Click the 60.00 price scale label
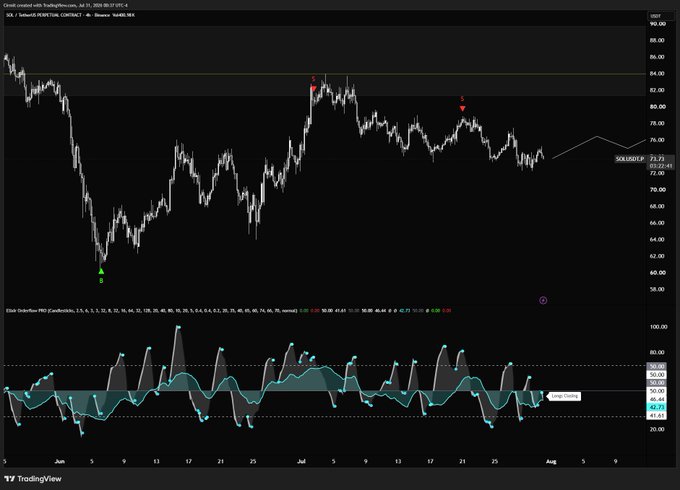Image resolution: width=680 pixels, height=490 pixels. pos(657,272)
